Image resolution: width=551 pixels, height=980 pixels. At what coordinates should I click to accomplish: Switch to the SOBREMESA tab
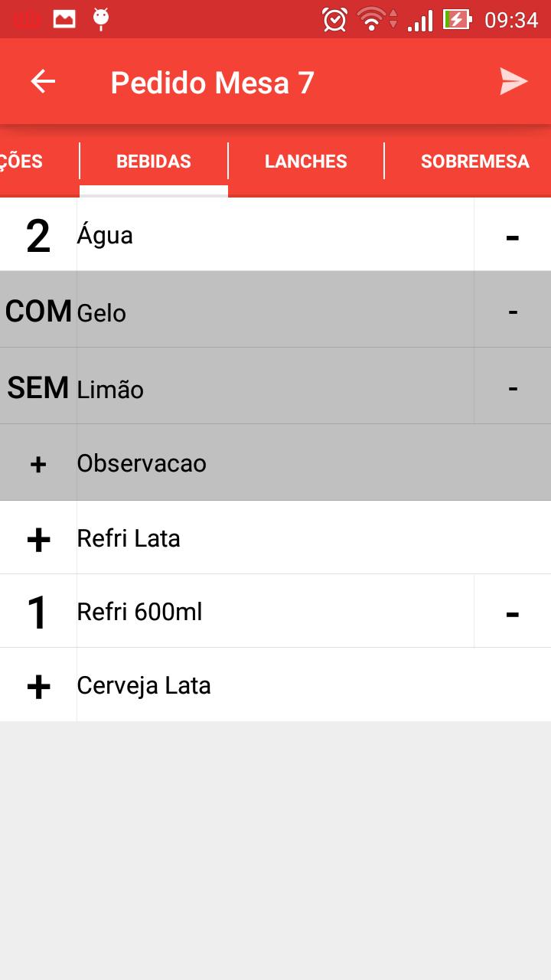coord(474,162)
